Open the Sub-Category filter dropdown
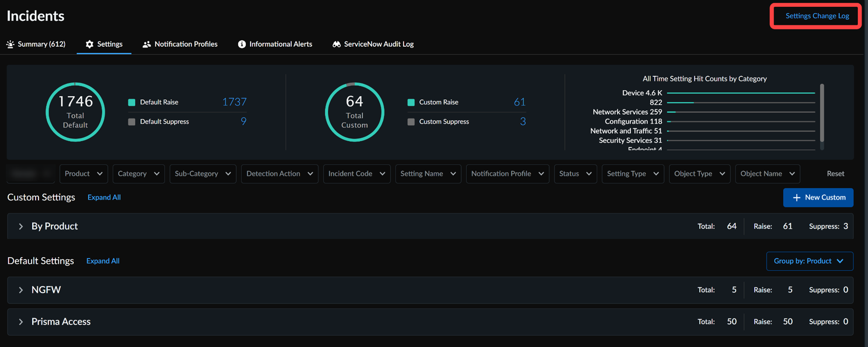868x347 pixels. click(x=203, y=173)
